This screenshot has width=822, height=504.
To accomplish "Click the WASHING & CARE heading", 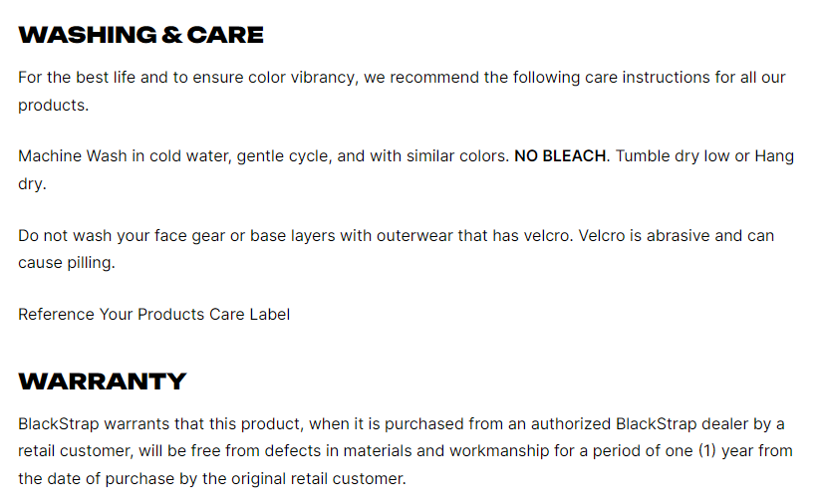I will (140, 35).
